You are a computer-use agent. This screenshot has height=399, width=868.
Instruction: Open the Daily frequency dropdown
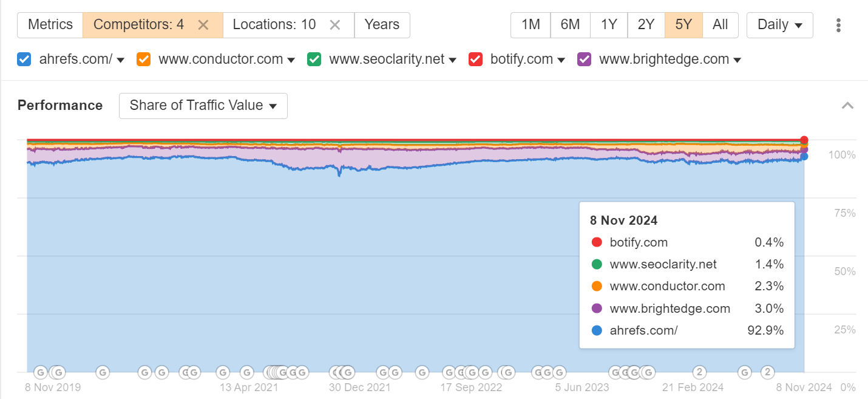coord(779,25)
